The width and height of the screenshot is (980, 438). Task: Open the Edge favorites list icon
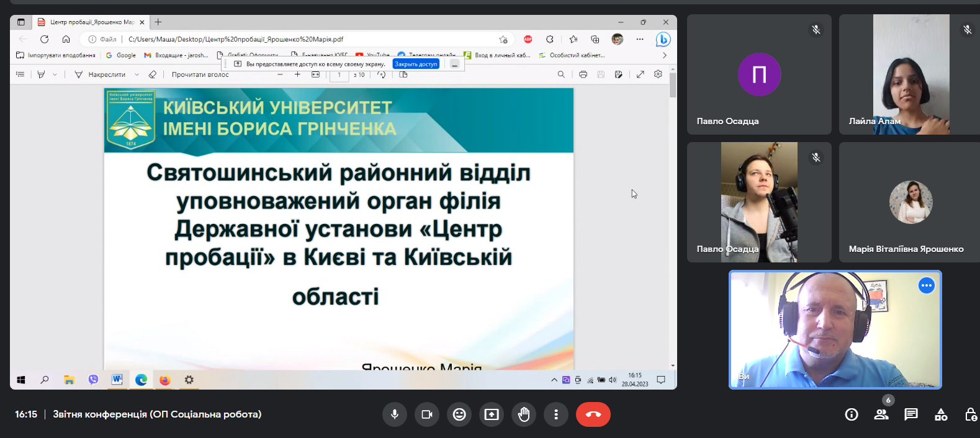(x=573, y=39)
